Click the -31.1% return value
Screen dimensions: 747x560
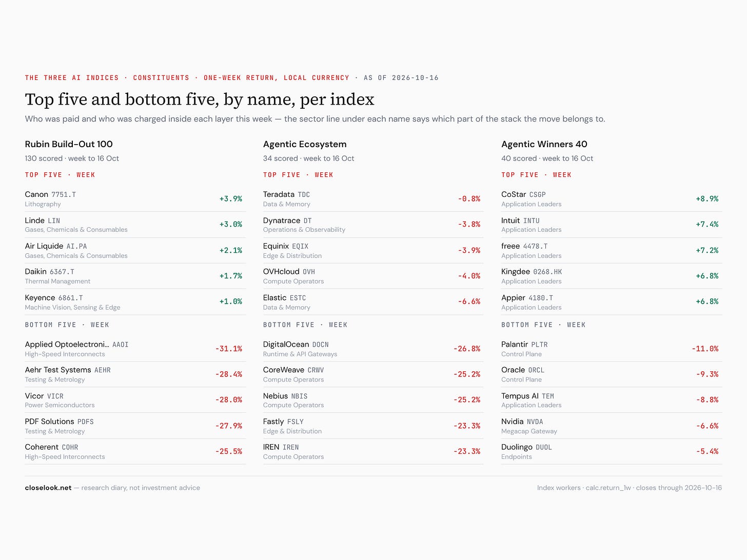point(229,349)
